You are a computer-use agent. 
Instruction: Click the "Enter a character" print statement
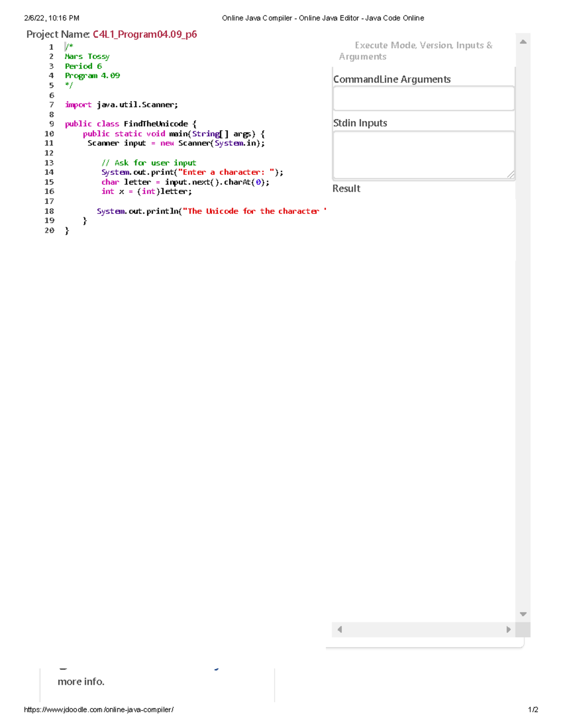[x=192, y=172]
